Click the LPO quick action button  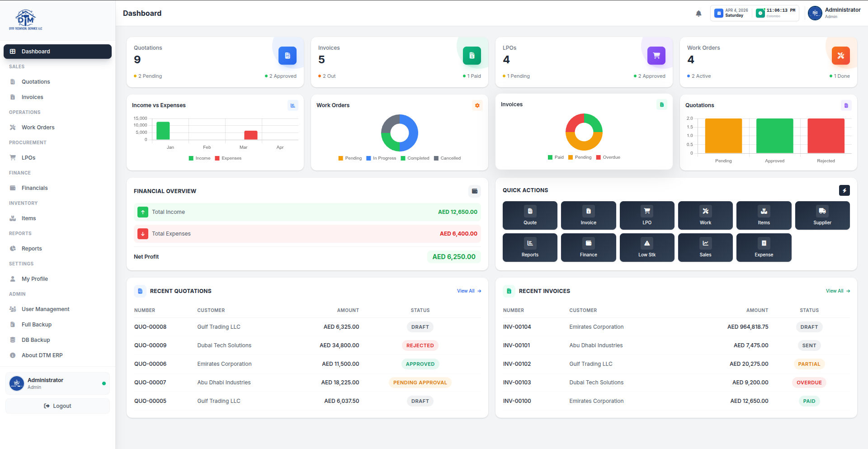pos(647,216)
